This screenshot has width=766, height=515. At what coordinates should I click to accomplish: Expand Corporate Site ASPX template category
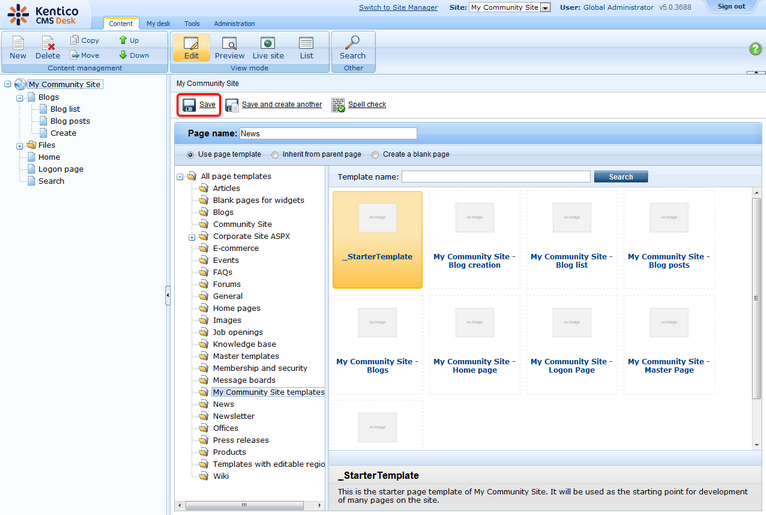[x=192, y=237]
